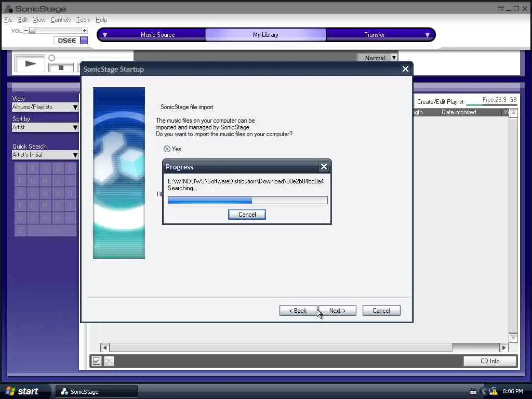Click the Create/Edit Playlist button
This screenshot has width=532, height=399.
440,101
